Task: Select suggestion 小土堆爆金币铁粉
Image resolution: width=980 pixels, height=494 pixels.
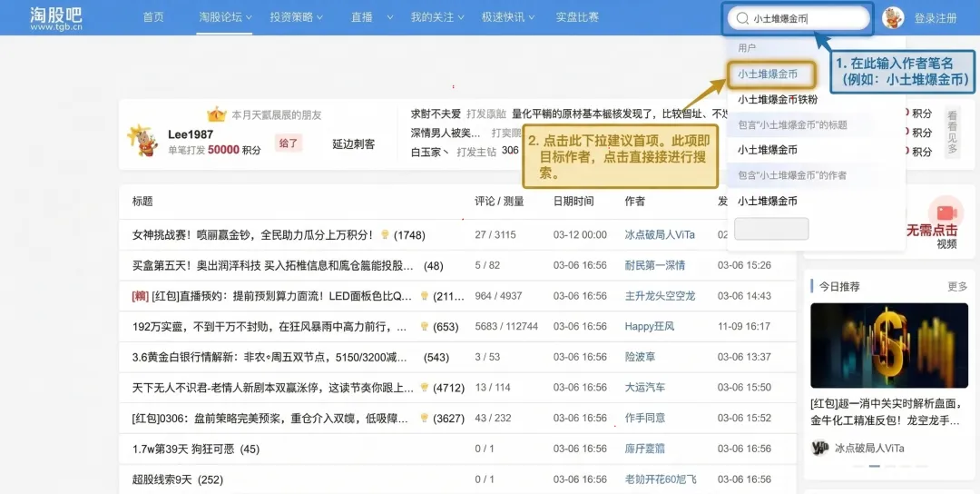Action: click(778, 99)
